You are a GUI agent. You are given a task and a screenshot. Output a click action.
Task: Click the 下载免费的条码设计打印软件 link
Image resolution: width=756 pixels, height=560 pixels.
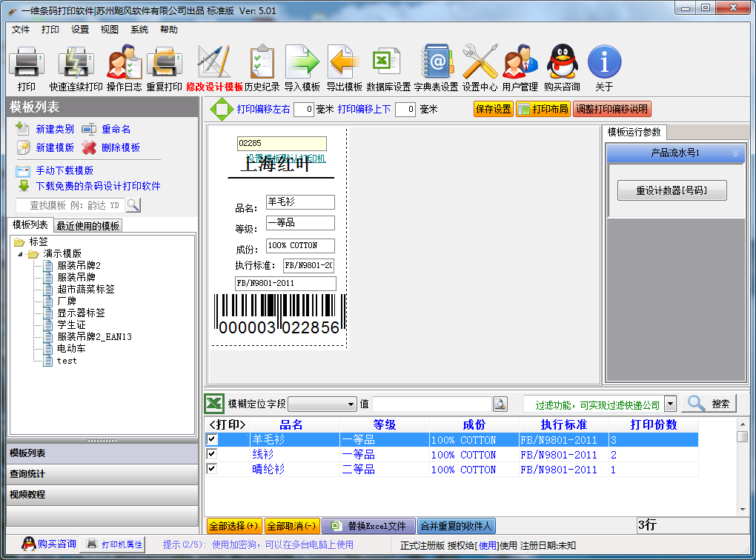tap(99, 186)
